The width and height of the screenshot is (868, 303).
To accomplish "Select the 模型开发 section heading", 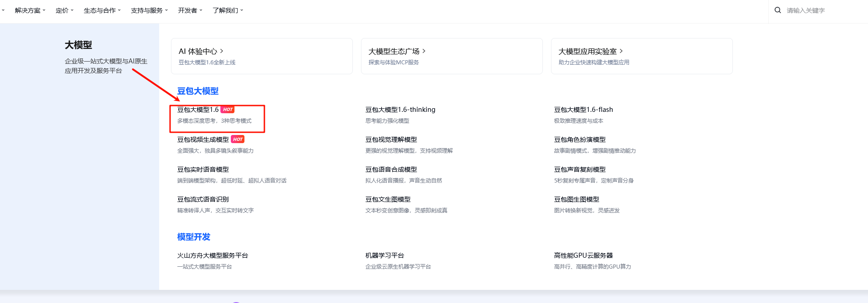I will click(x=194, y=237).
